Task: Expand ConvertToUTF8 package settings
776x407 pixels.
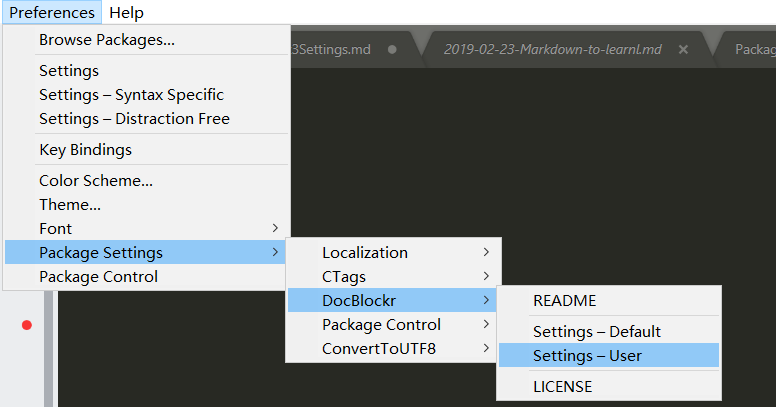Action: tap(379, 349)
